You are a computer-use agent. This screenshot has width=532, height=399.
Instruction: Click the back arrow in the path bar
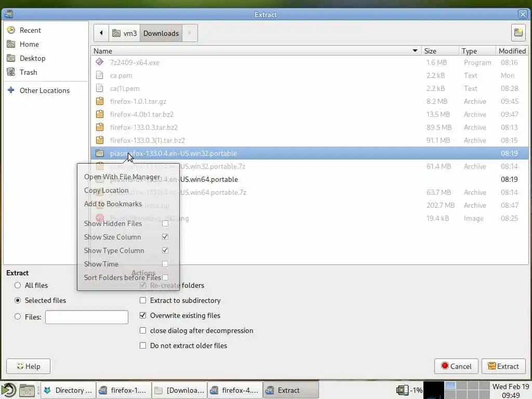coord(101,33)
